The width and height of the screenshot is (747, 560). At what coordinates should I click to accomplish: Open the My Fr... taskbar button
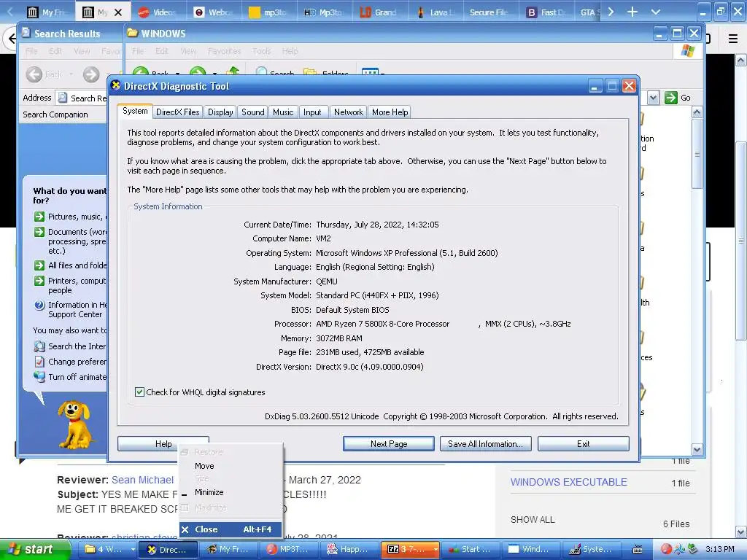click(x=228, y=550)
